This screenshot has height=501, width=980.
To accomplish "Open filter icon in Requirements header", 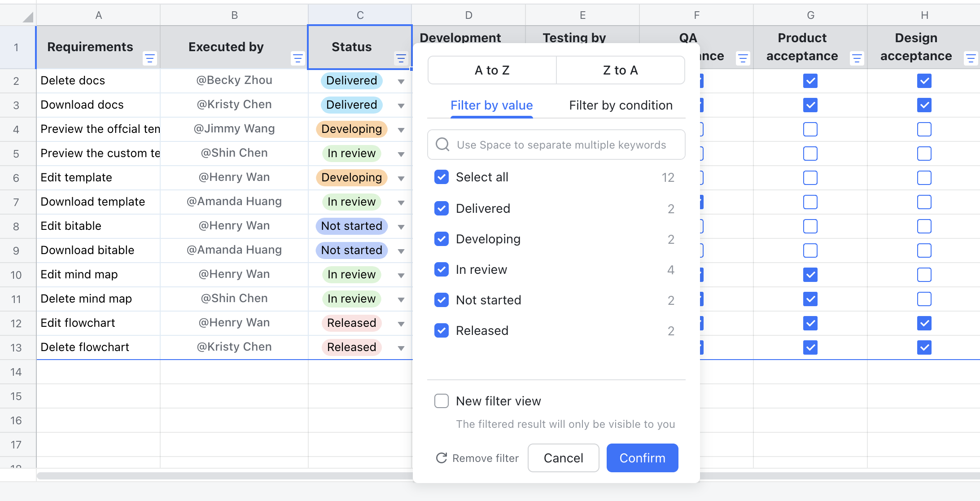I will click(x=149, y=58).
